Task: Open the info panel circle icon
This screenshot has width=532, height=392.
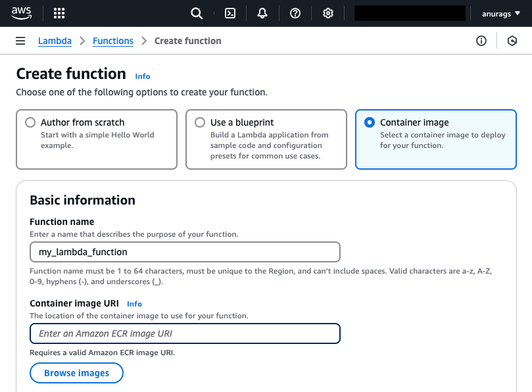Action: pyautogui.click(x=481, y=41)
